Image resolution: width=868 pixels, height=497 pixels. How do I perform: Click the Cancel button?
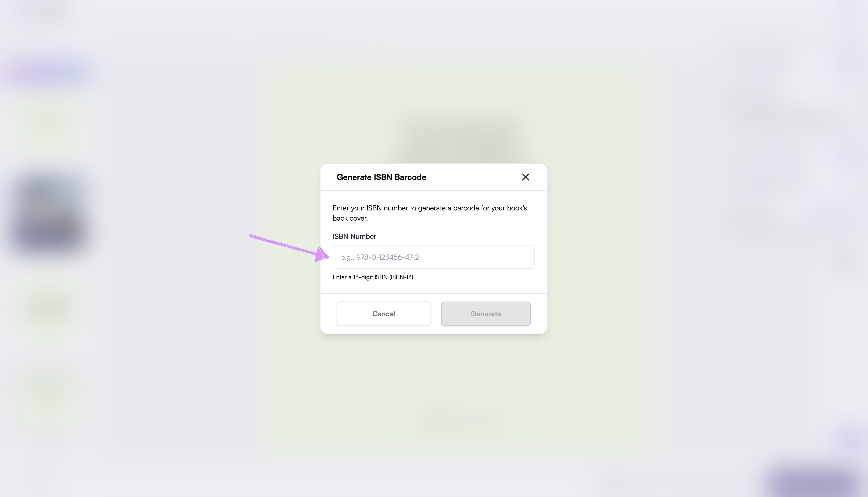pos(383,313)
